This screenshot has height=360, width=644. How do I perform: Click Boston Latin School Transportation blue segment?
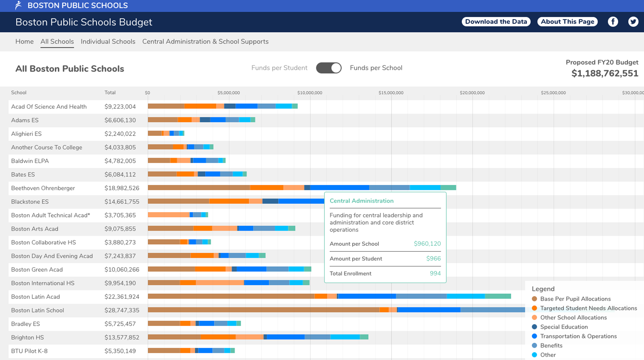pos(429,310)
